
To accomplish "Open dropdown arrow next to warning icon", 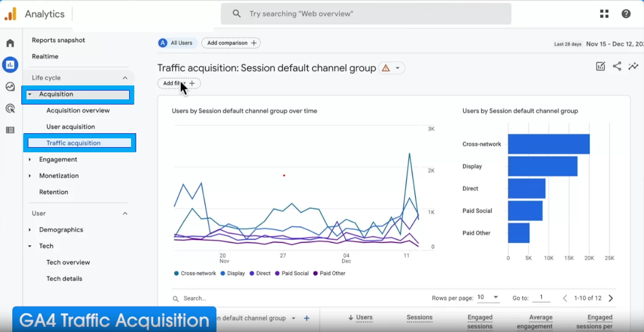I will pyautogui.click(x=398, y=68).
